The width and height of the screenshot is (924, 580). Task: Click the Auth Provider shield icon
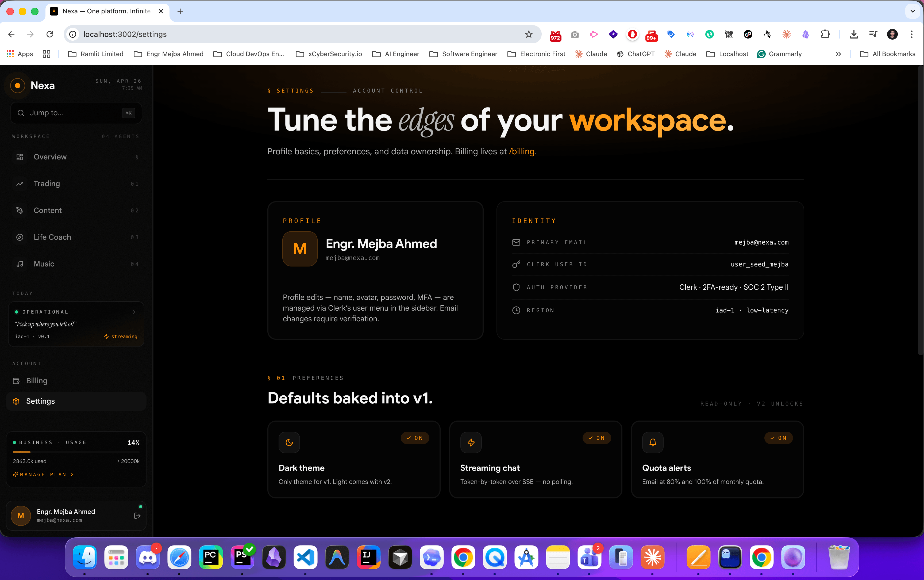[x=516, y=287]
